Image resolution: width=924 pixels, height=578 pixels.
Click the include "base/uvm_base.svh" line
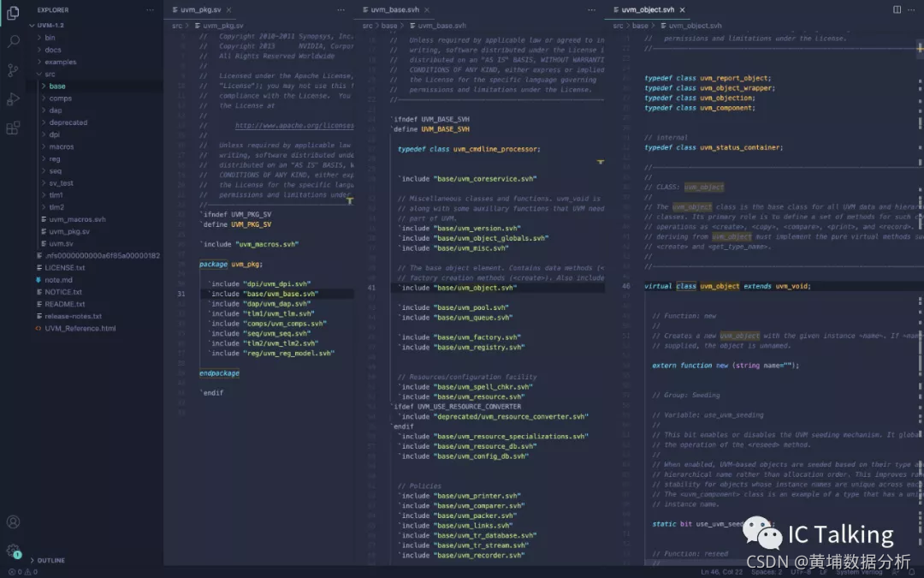pyautogui.click(x=264, y=294)
